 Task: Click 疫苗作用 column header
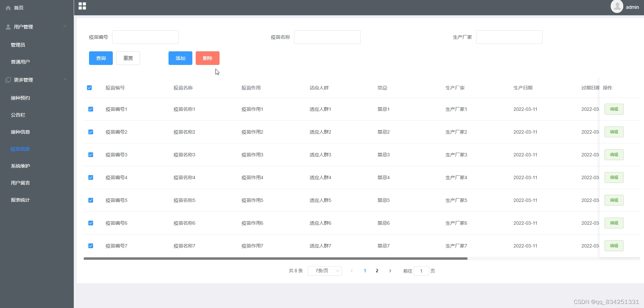(x=251, y=88)
